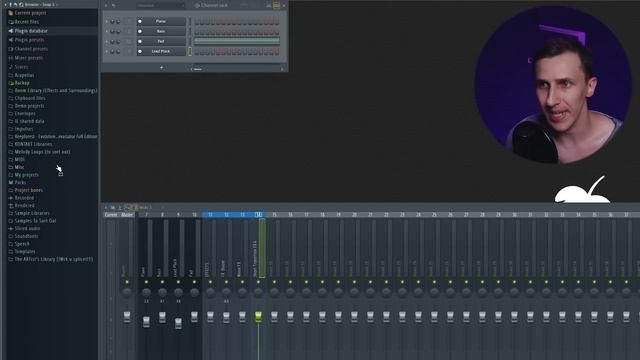Mute mixer track 7 green LED

146,282
